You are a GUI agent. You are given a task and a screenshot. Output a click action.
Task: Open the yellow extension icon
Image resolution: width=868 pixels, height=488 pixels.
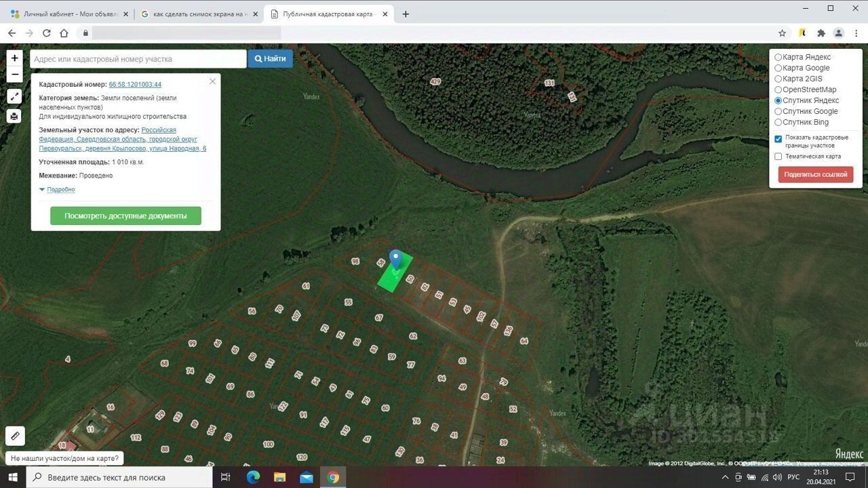pyautogui.click(x=802, y=33)
